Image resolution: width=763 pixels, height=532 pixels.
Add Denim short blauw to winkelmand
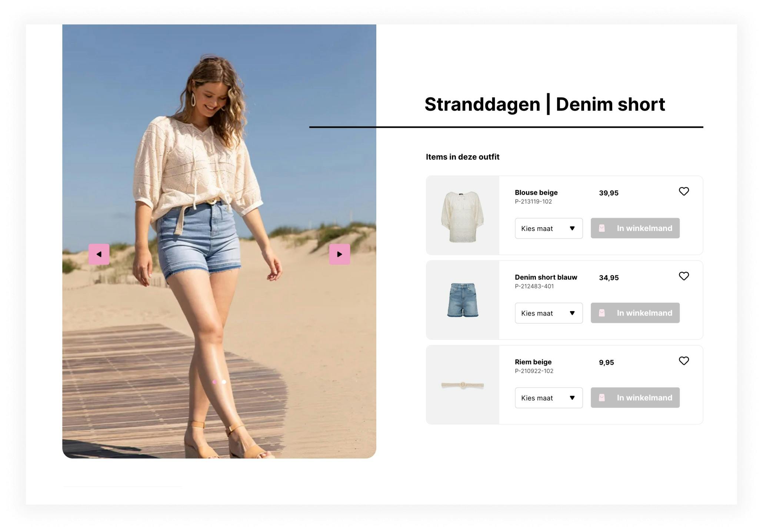(635, 313)
